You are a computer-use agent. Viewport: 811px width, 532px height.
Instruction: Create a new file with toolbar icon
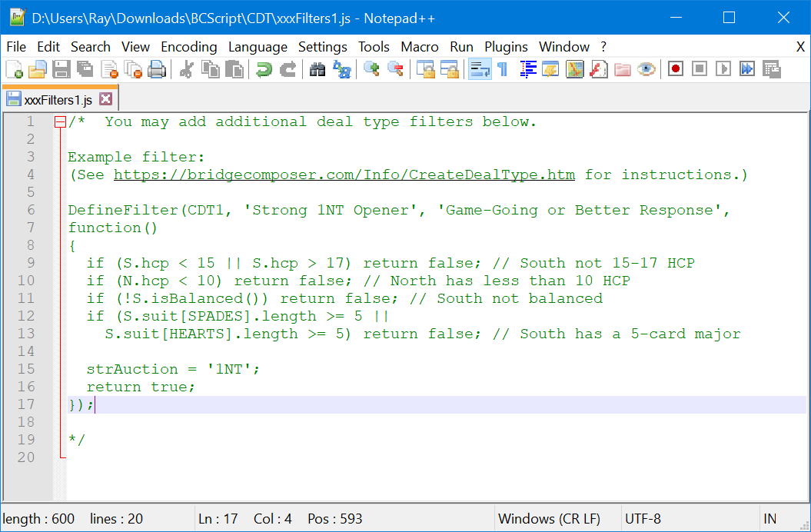point(14,69)
